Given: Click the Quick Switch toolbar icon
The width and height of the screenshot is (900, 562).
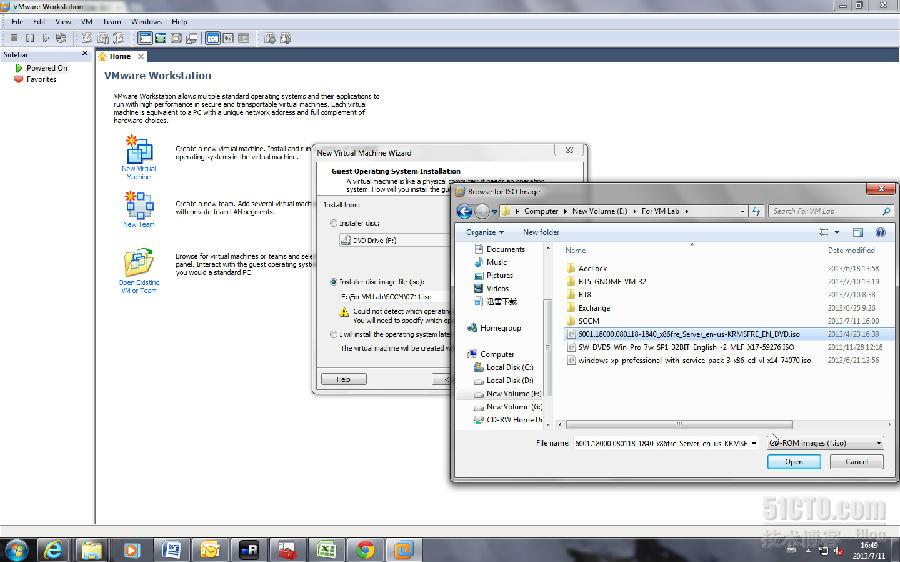Looking at the screenshot, I should click(x=161, y=38).
